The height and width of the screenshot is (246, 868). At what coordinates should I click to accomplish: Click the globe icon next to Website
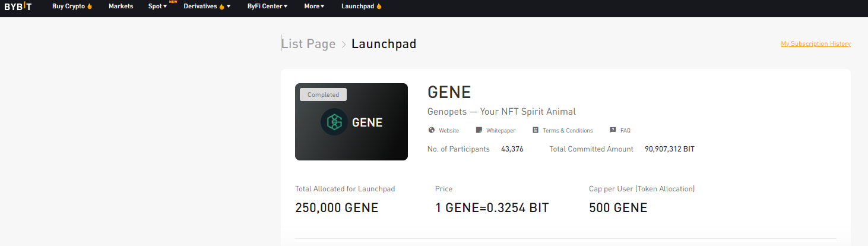(x=432, y=130)
